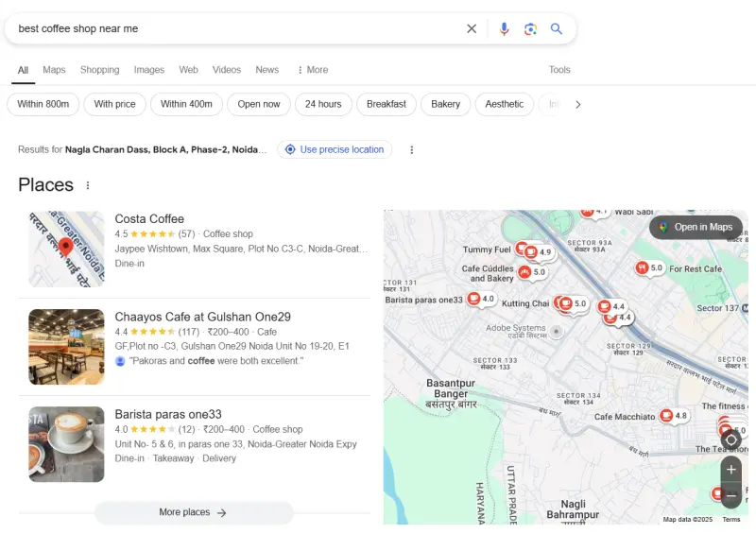Toggle the Open now filter

click(x=258, y=104)
